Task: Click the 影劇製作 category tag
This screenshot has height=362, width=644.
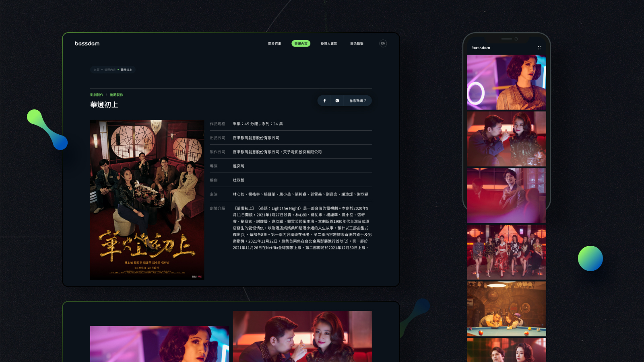Action: click(97, 95)
